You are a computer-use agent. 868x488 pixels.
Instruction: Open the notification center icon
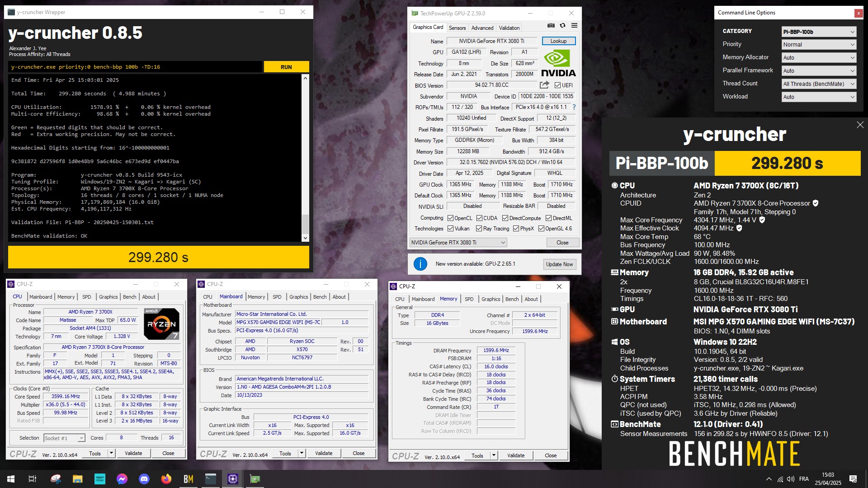pos(853,479)
